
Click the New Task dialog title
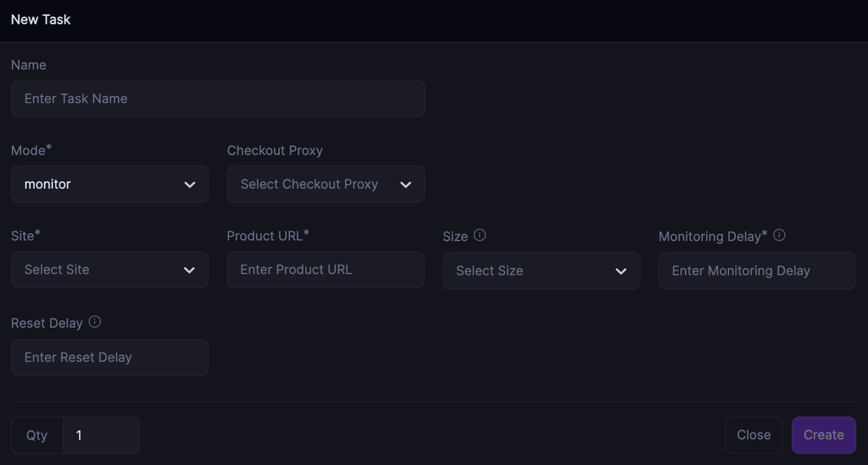[41, 19]
